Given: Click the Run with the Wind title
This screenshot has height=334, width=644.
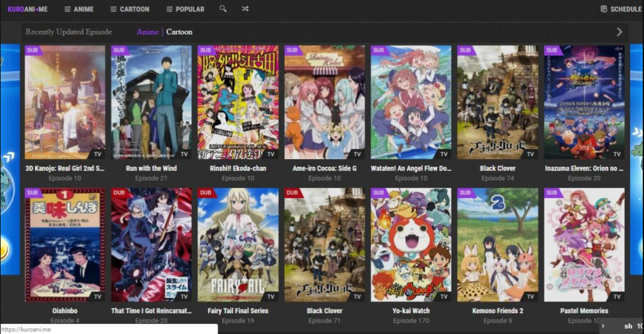Looking at the screenshot, I should click(151, 168).
